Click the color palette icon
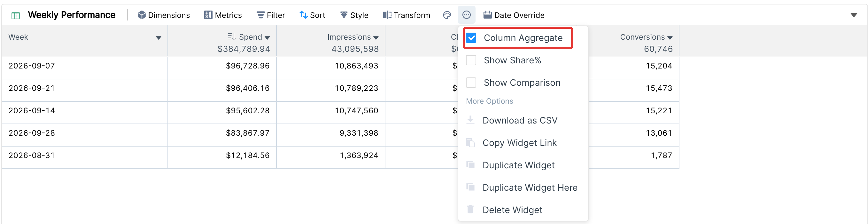 (x=447, y=15)
